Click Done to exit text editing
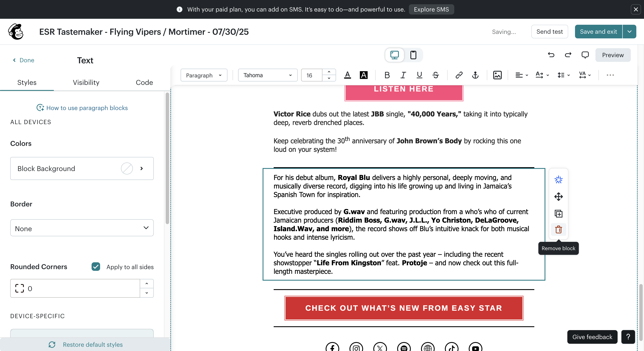The width and height of the screenshot is (644, 351). point(23,60)
